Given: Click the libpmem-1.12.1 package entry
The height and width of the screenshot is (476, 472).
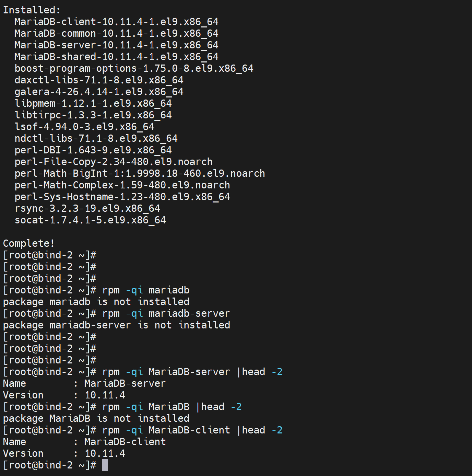Looking at the screenshot, I should coord(93,103).
